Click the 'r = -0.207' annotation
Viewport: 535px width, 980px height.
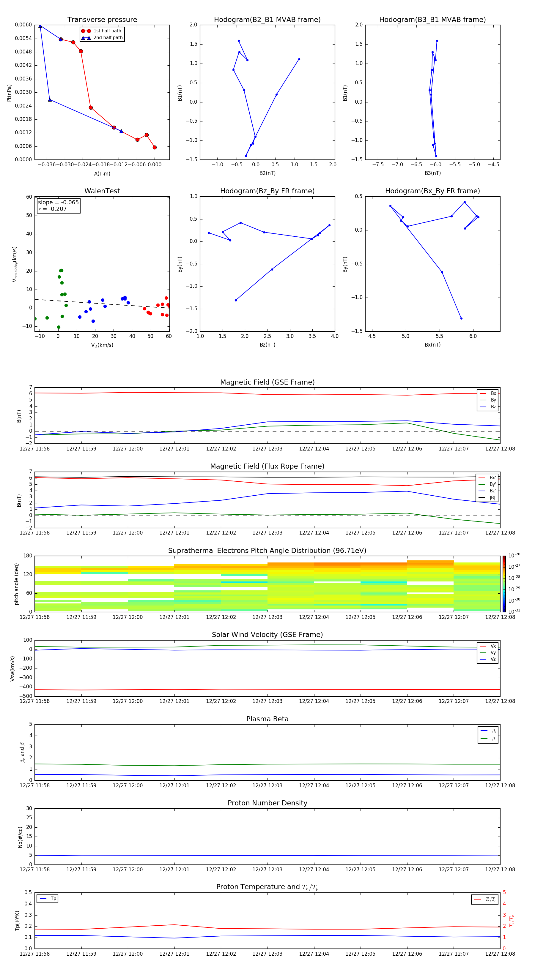click(x=53, y=209)
